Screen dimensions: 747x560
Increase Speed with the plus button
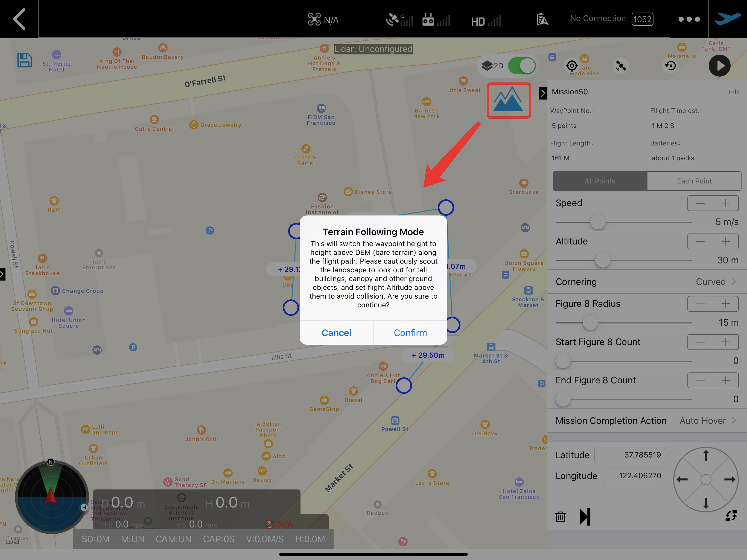click(x=726, y=203)
